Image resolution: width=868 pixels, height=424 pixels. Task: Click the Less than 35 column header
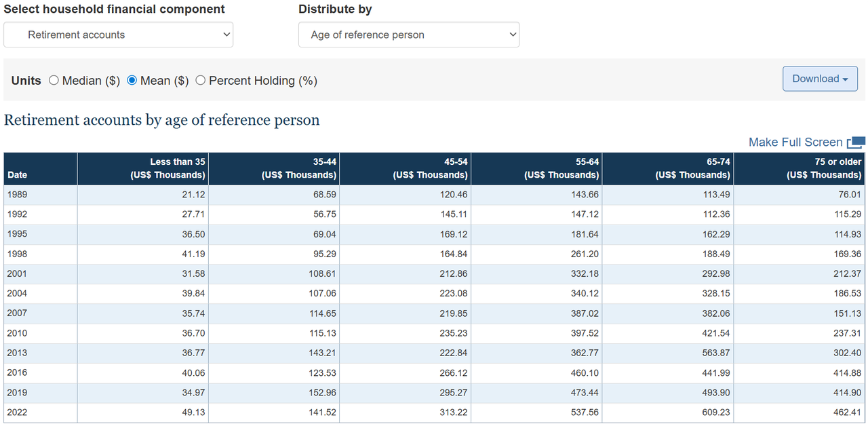pyautogui.click(x=167, y=168)
